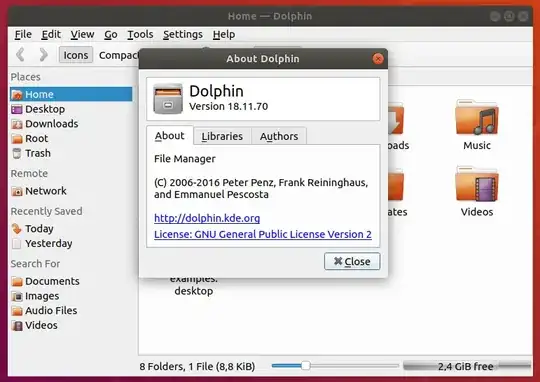Screen dimensions: 540x382
Task: Select the examples.desktop file label
Action: 194,285
